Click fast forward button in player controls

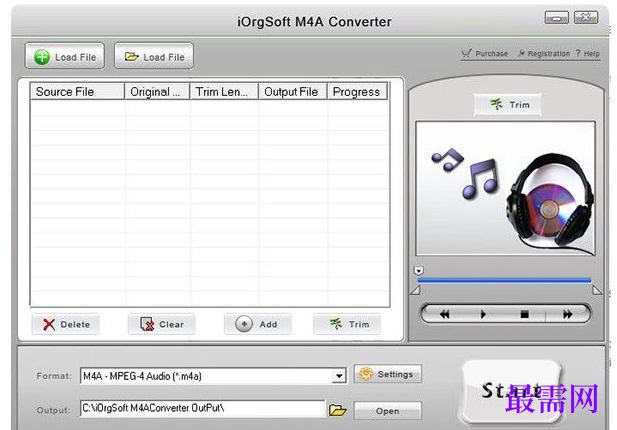567,314
